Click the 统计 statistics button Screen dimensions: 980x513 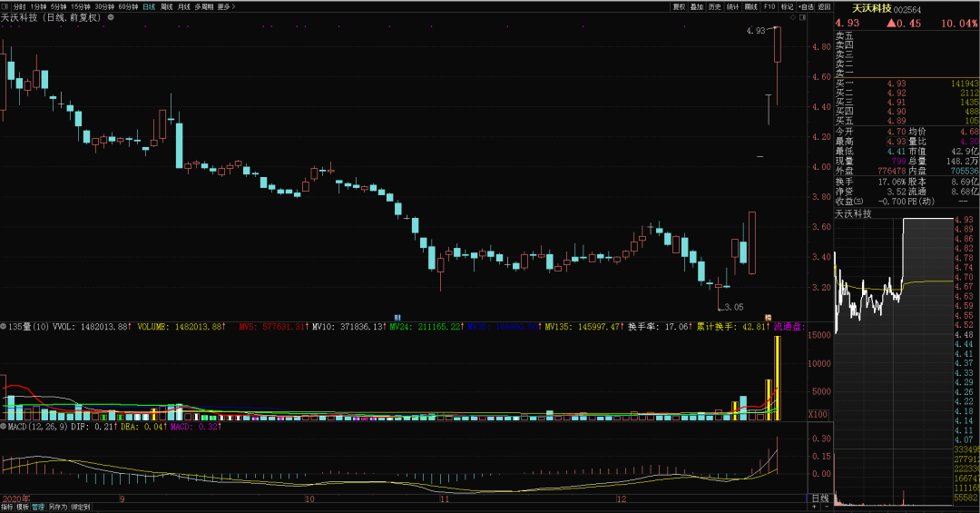pos(733,7)
